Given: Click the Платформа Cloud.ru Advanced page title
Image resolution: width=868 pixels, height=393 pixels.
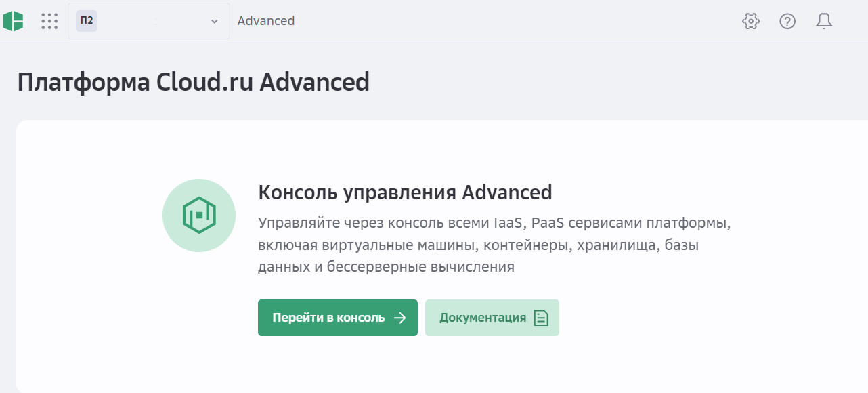Looking at the screenshot, I should click(x=194, y=82).
